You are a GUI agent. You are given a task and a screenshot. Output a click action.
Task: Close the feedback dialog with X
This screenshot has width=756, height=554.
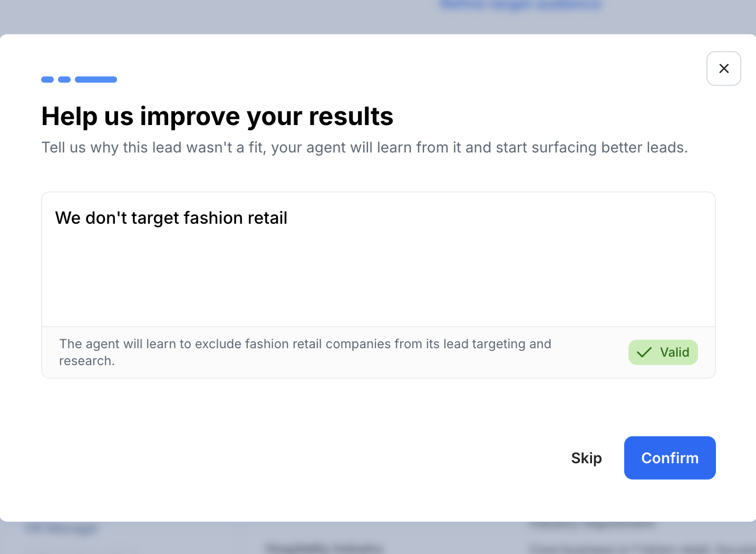click(x=723, y=69)
